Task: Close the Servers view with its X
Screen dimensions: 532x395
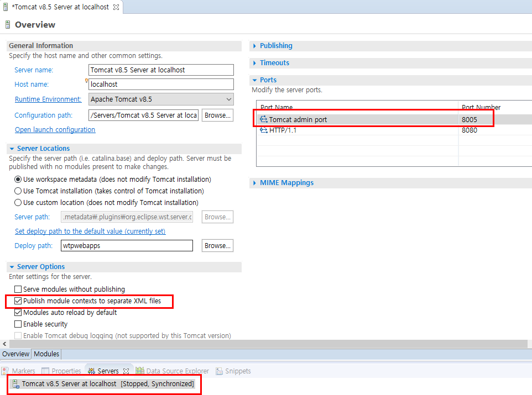Action: [126, 371]
